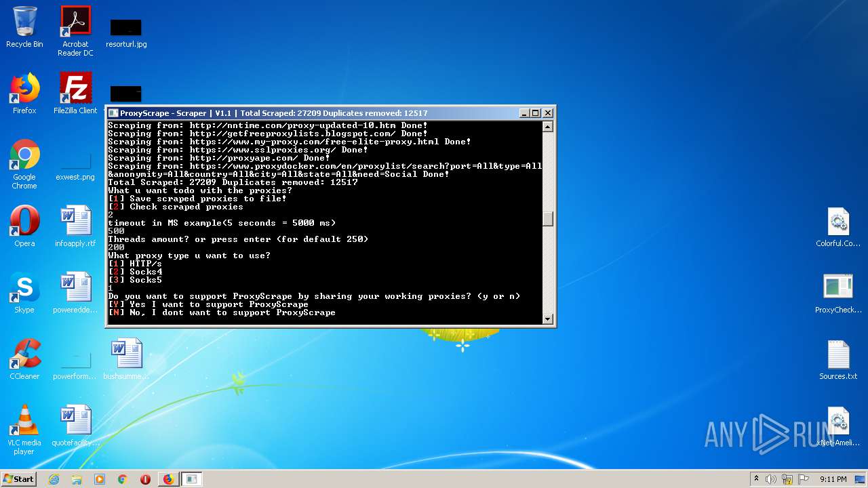868x488 pixels.
Task: Click 'Total Scraped: 27209' console line
Action: tap(233, 182)
